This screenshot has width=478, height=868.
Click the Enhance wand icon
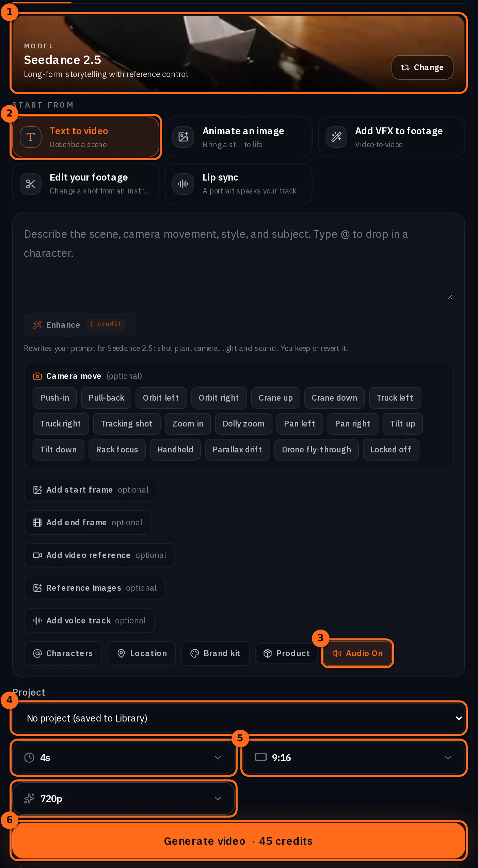pos(37,325)
